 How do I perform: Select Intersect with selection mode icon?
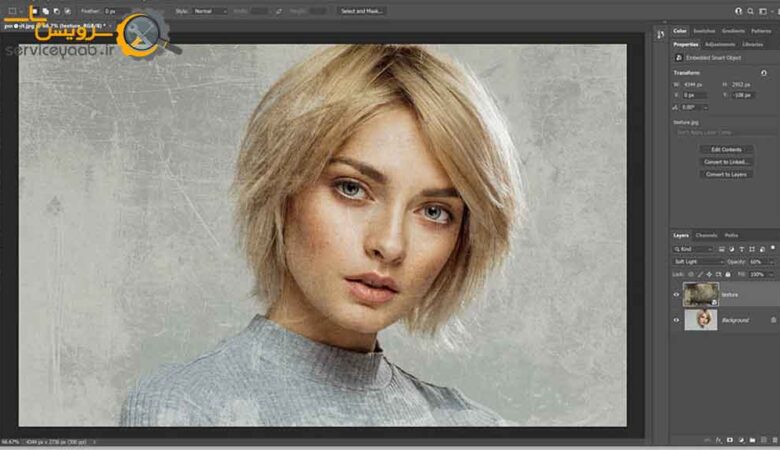[67, 11]
